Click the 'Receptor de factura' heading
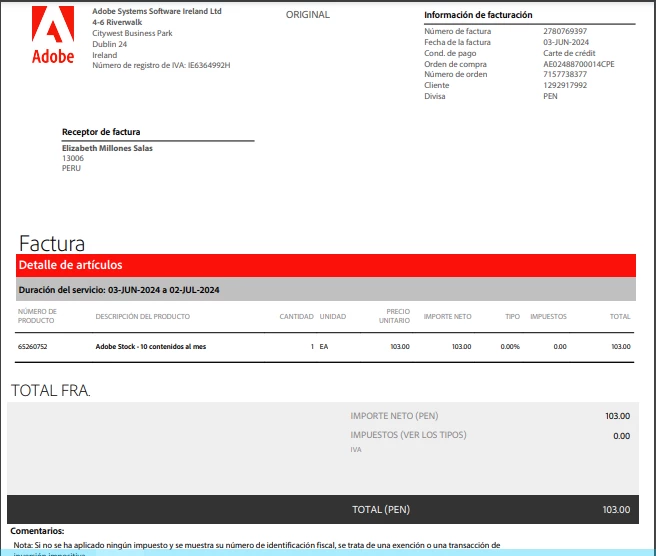656x556 pixels. (x=101, y=132)
